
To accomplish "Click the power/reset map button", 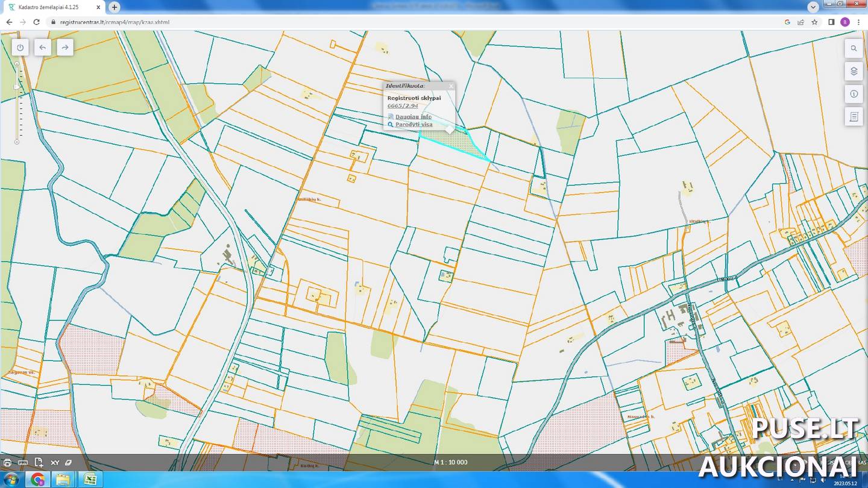I will coord(20,47).
